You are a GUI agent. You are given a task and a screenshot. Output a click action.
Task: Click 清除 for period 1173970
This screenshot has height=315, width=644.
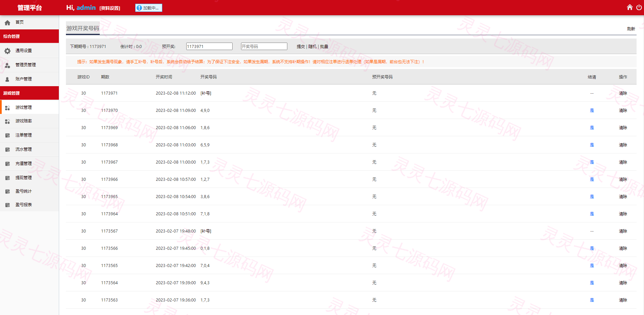click(623, 111)
